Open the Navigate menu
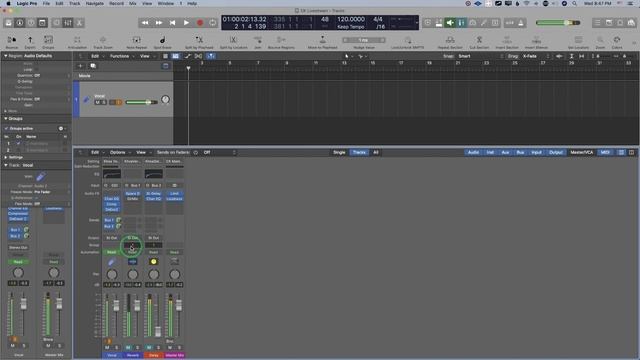The image size is (640, 360). 95,3
